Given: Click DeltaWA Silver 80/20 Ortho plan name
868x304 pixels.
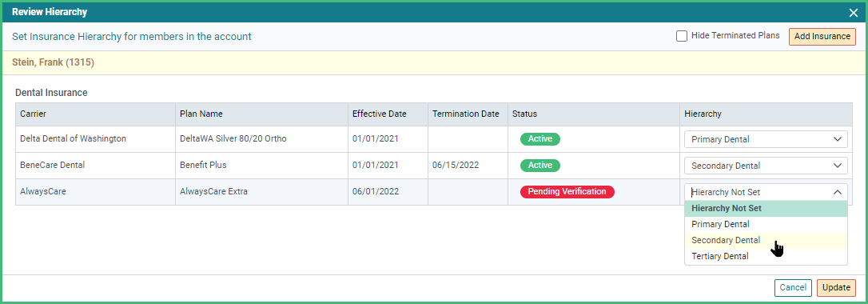Looking at the screenshot, I should (x=233, y=139).
